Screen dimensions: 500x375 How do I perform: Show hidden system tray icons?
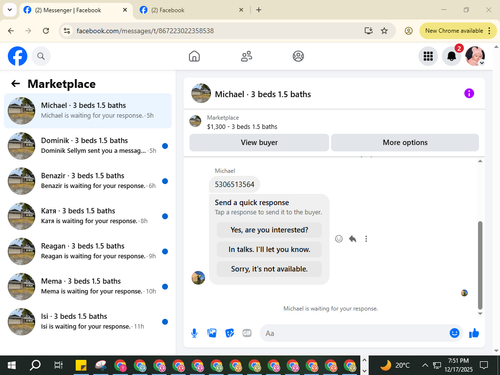click(425, 365)
